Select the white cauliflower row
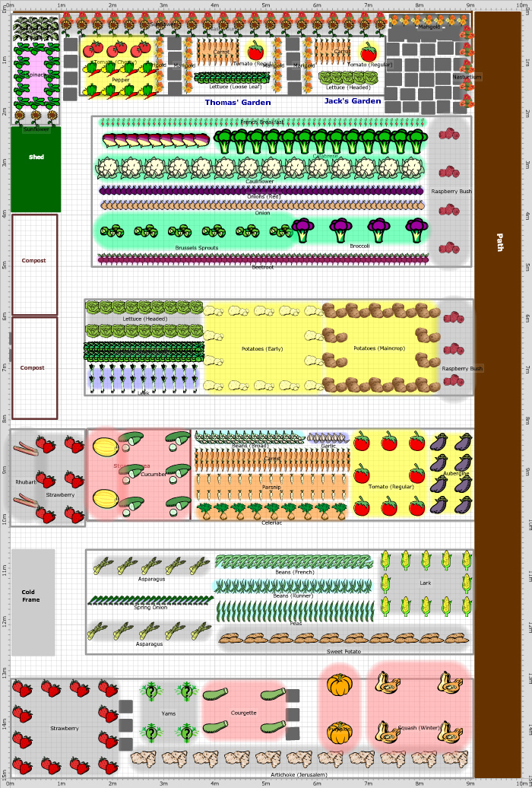The image size is (532, 788). coord(260,168)
